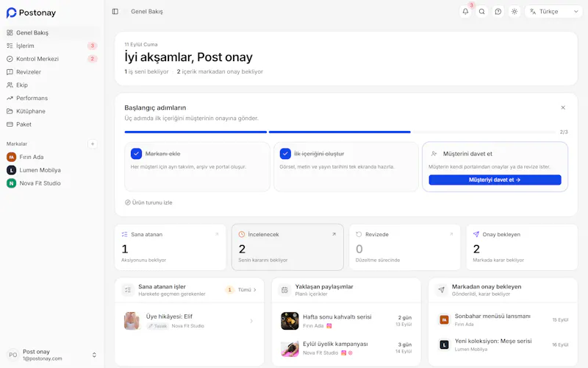Add a brand with Markalar plus icon
This screenshot has height=368, width=588.
pyautogui.click(x=93, y=144)
